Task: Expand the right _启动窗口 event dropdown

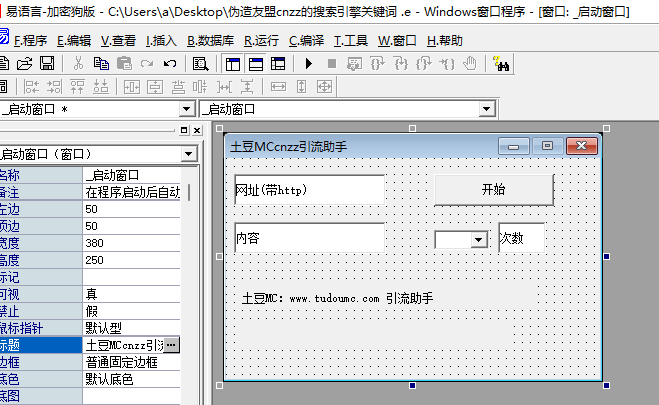Action: click(x=486, y=110)
